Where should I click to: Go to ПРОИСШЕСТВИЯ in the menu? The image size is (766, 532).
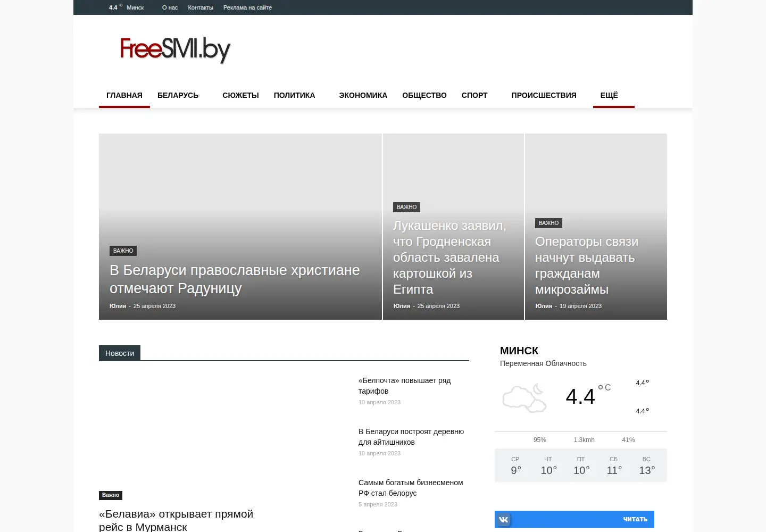(x=544, y=95)
